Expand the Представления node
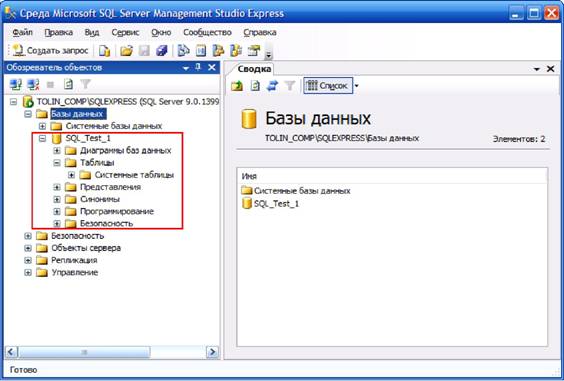564x381 pixels. [56, 187]
